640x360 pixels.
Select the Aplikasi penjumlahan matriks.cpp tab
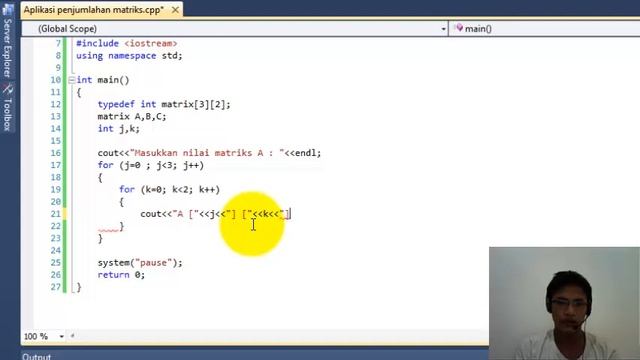[94, 9]
